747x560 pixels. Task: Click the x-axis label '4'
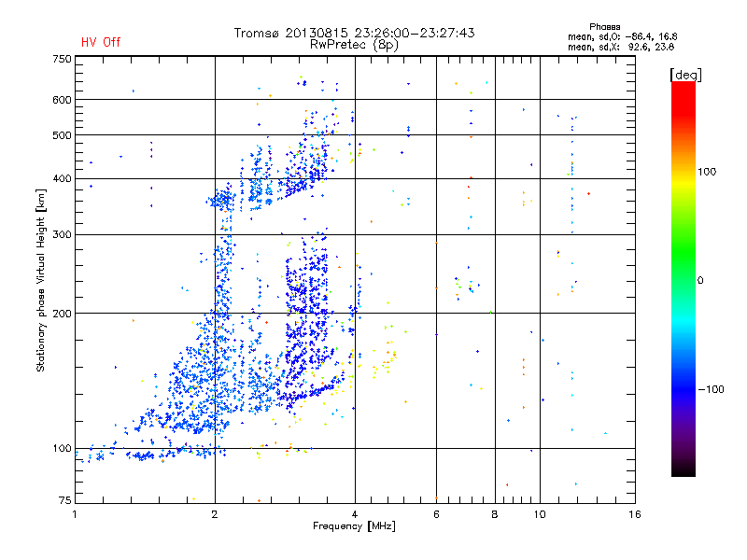(355, 514)
